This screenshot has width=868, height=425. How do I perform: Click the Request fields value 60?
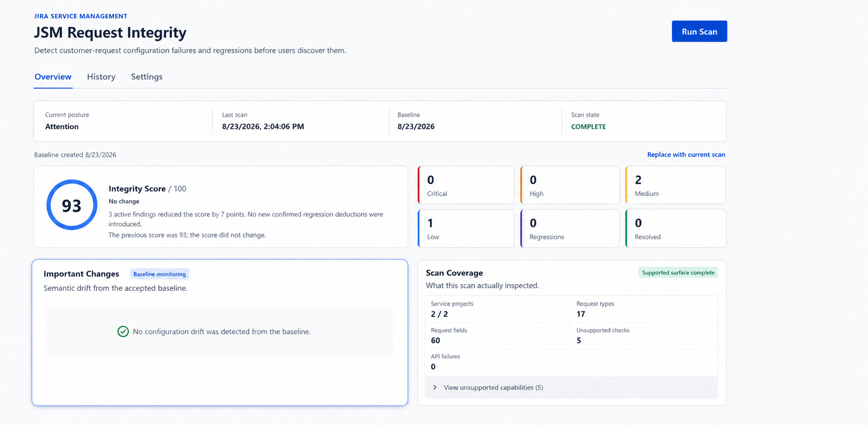(435, 340)
